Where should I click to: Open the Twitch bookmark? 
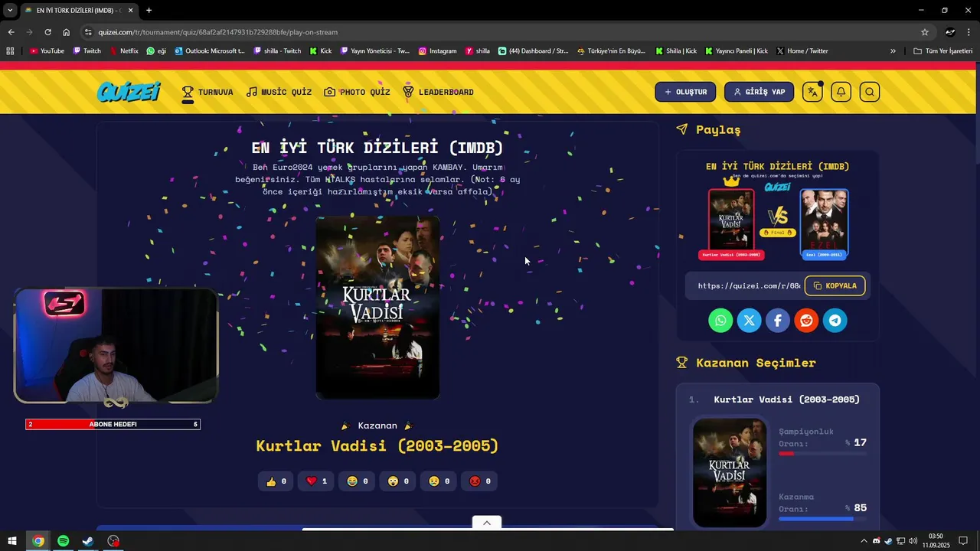(87, 51)
